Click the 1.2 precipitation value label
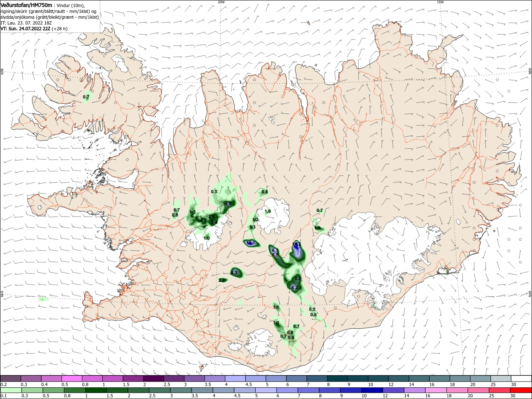This screenshot has height=399, width=532. point(256,220)
